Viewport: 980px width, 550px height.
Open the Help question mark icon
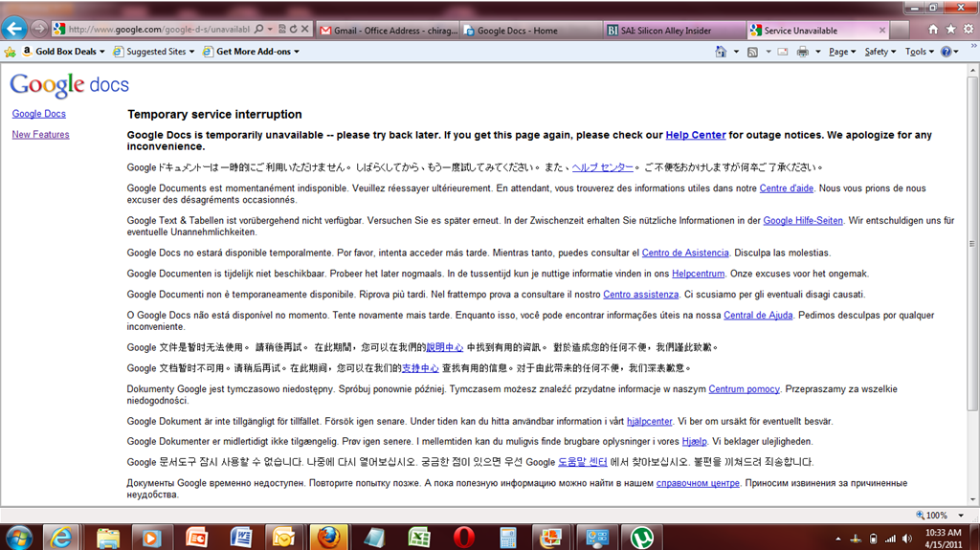[x=946, y=52]
